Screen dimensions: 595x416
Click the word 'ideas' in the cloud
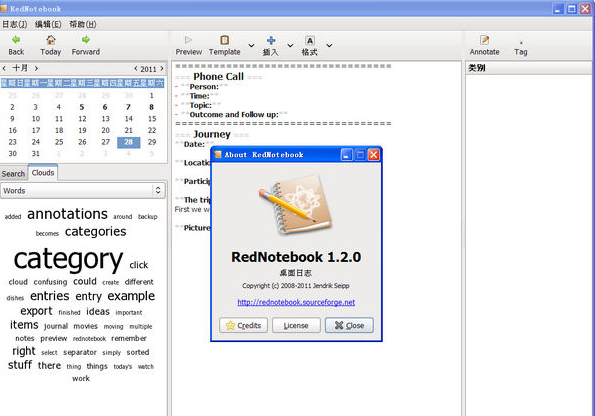pyautogui.click(x=98, y=312)
